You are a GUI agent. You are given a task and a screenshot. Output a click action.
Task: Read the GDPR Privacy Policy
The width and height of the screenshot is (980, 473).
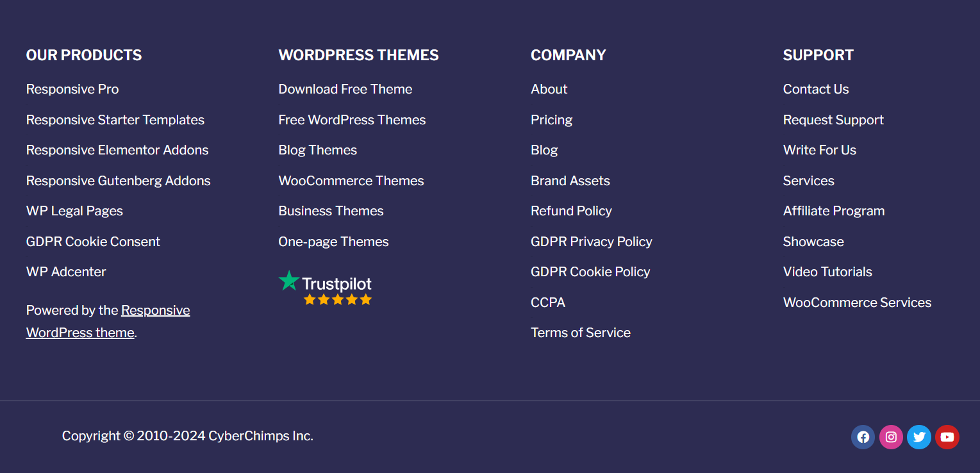click(592, 242)
